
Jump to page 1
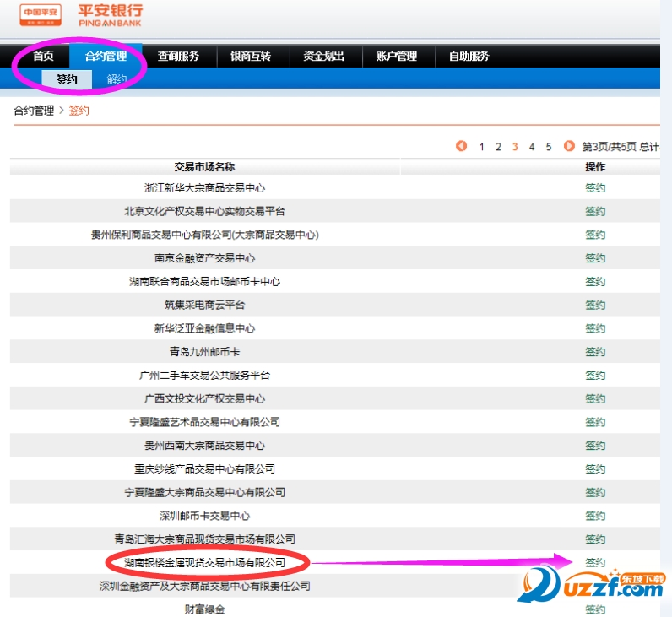482,147
